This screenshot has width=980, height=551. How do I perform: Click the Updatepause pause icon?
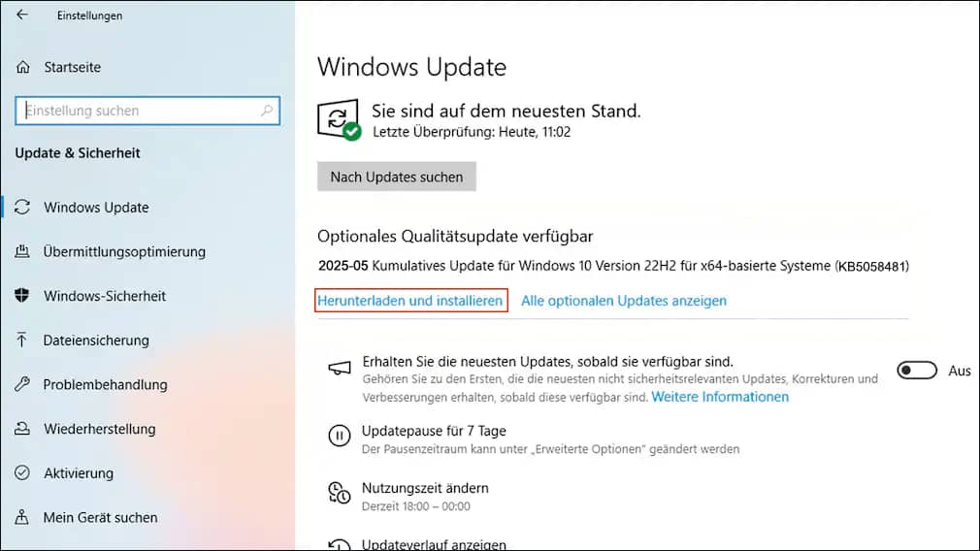click(x=340, y=436)
